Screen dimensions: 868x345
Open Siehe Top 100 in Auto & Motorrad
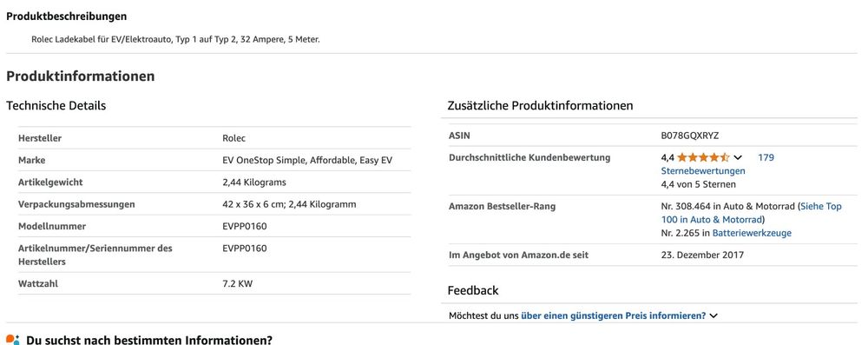pos(751,213)
